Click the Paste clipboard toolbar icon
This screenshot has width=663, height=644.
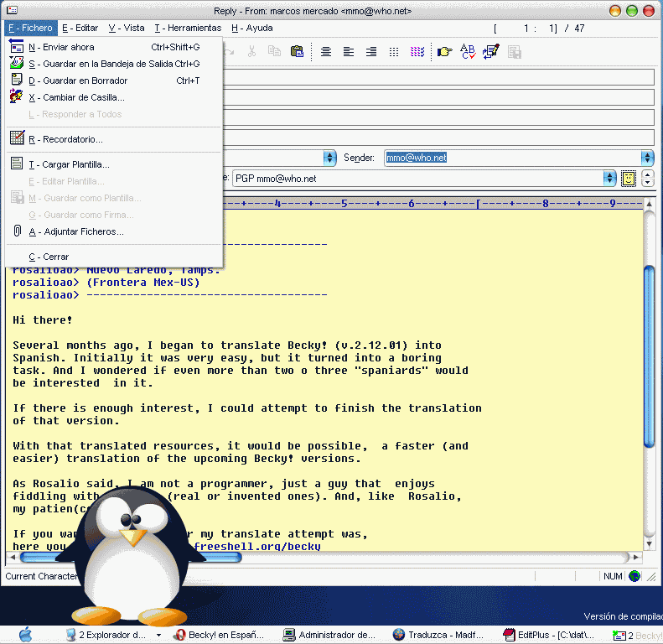click(297, 52)
